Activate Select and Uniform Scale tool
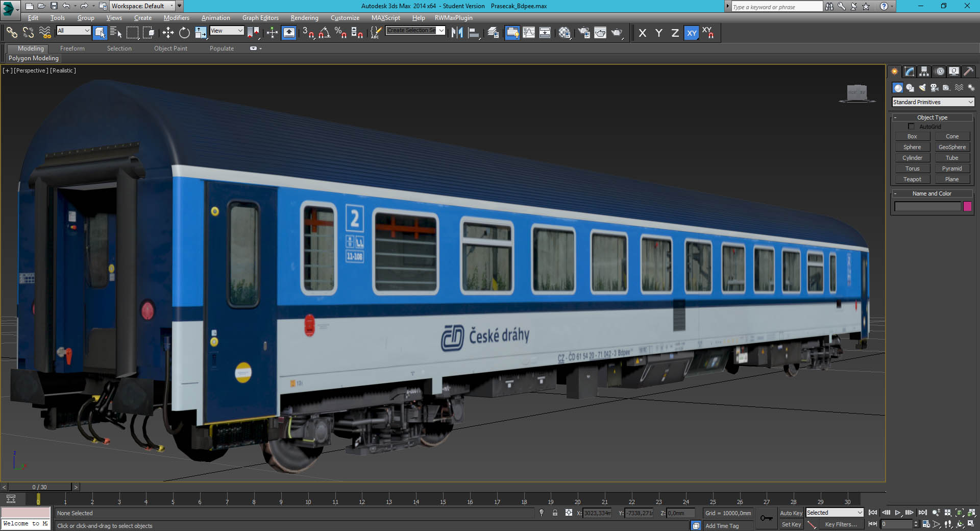 [201, 33]
